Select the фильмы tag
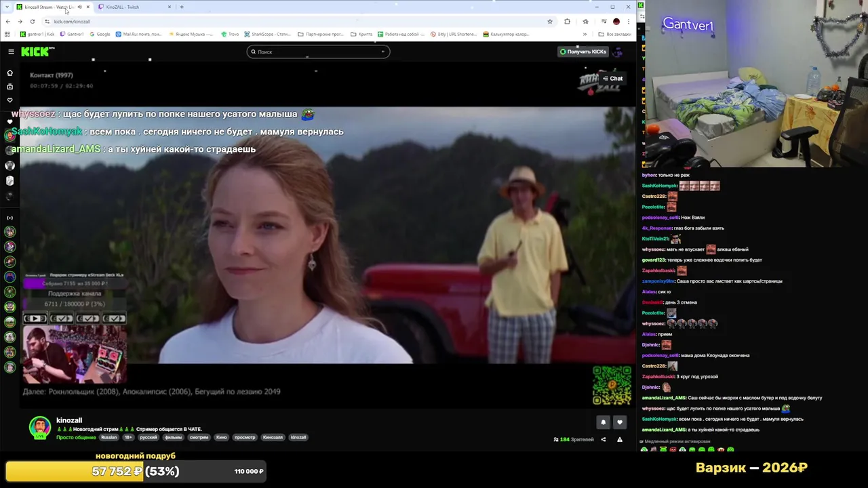Viewport: 868px width, 488px height. (174, 437)
